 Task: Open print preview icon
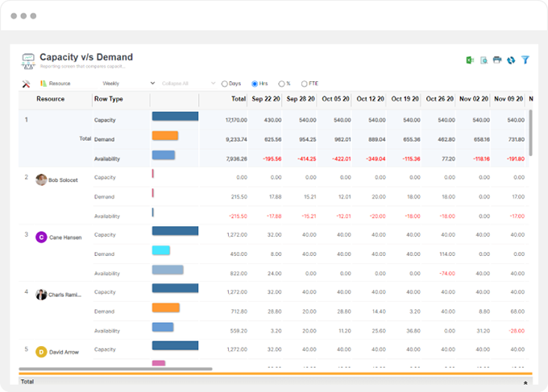click(484, 60)
